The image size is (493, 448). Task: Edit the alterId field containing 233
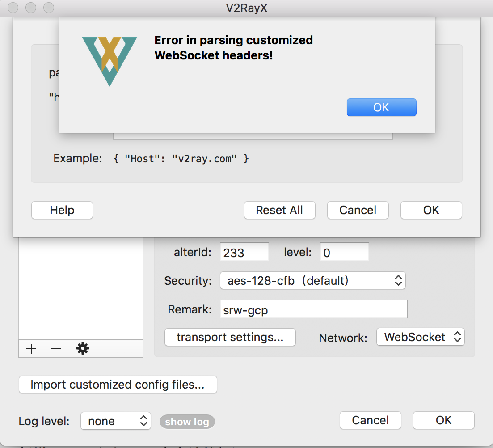(x=244, y=251)
